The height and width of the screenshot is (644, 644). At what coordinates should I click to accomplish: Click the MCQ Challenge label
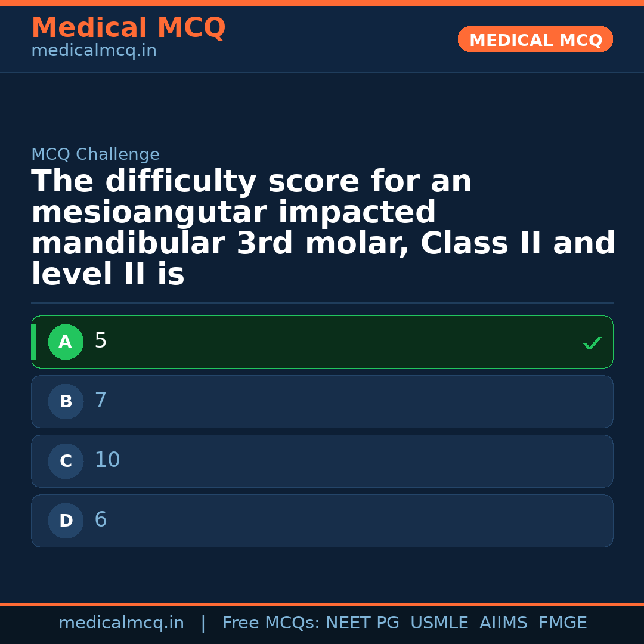95,154
